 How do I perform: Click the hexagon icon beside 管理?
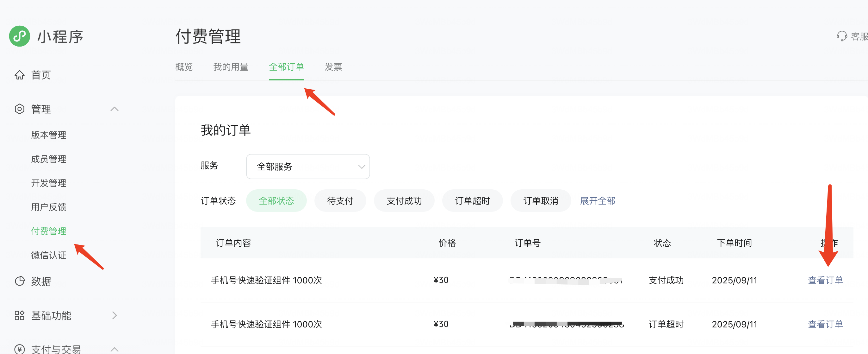(x=20, y=109)
